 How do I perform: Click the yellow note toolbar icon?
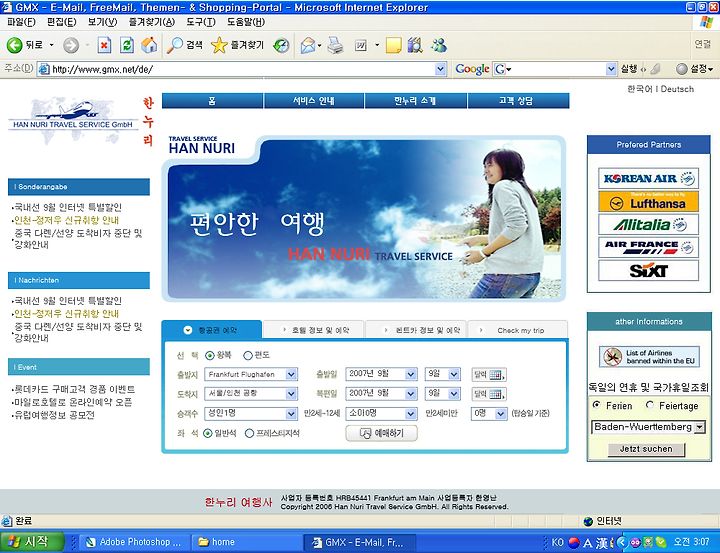pos(393,45)
